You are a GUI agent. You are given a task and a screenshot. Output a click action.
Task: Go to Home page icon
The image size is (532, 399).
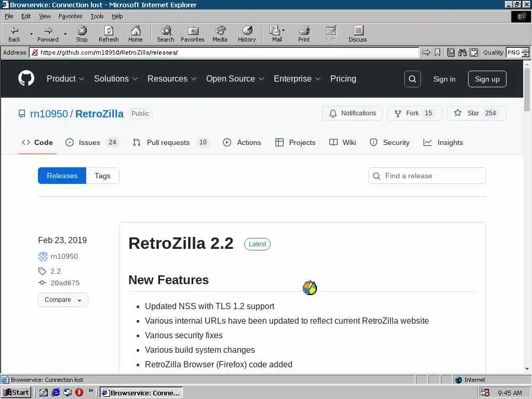click(x=136, y=34)
